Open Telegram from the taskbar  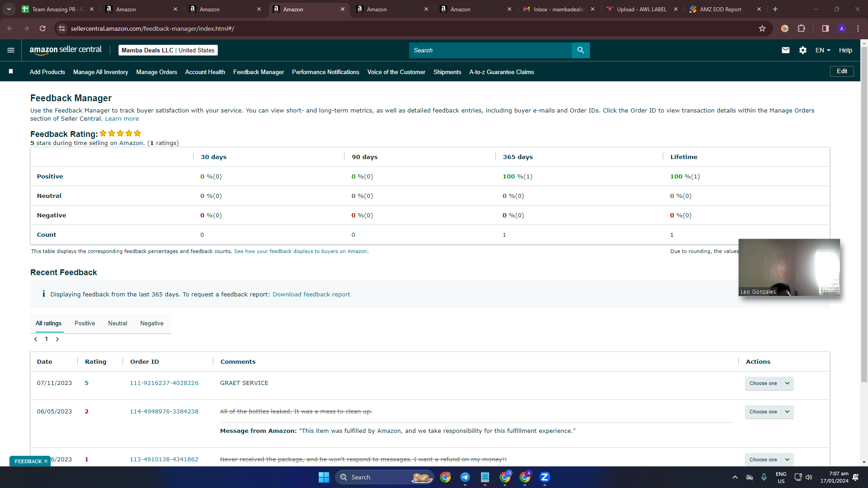point(465,477)
